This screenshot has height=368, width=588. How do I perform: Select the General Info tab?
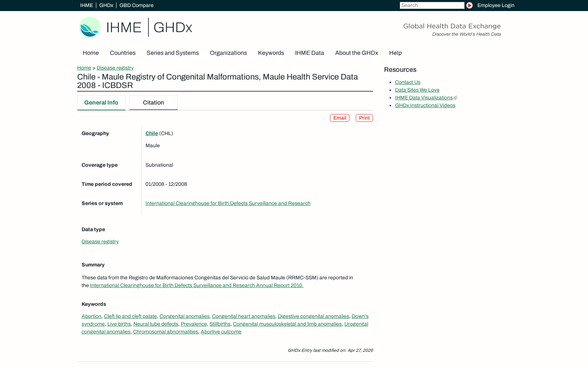pyautogui.click(x=101, y=103)
